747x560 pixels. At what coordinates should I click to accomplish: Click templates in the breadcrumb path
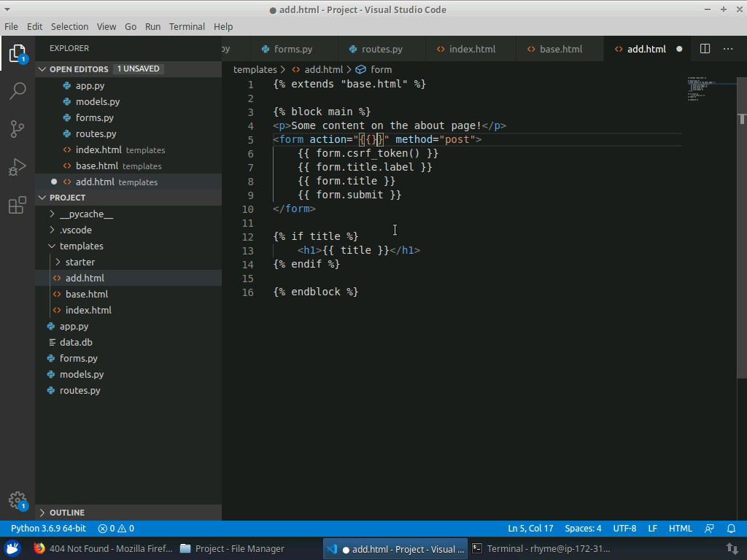(x=255, y=69)
